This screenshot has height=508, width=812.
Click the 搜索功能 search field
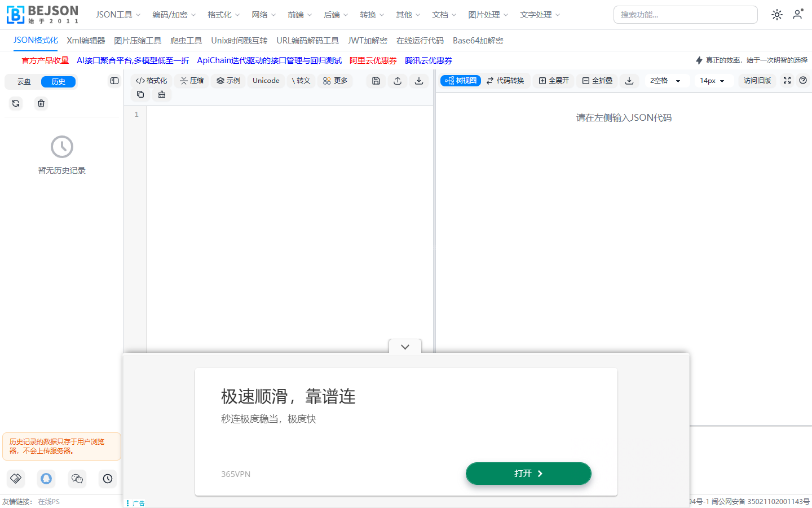point(685,15)
